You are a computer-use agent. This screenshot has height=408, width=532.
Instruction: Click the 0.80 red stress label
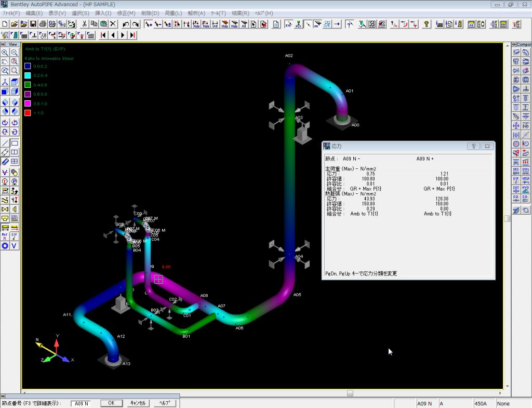[x=166, y=267]
